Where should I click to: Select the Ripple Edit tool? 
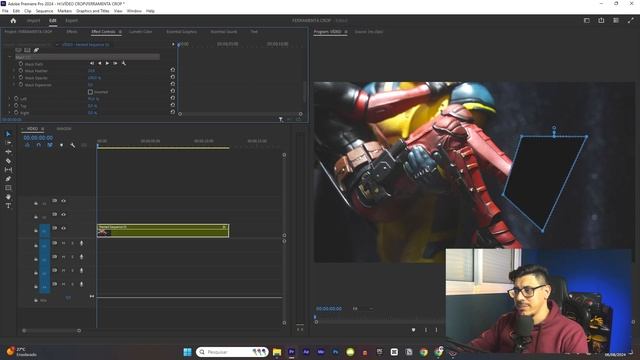pos(8,152)
